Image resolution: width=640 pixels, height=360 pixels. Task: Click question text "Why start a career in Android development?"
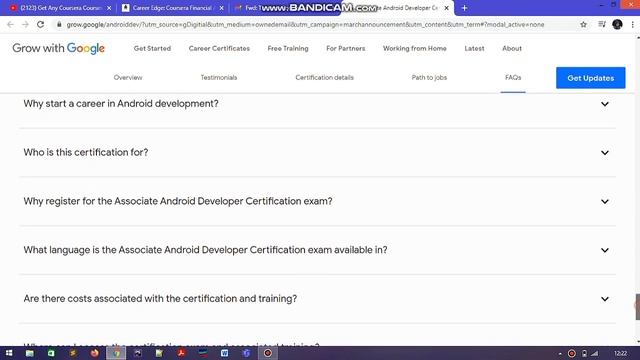121,104
